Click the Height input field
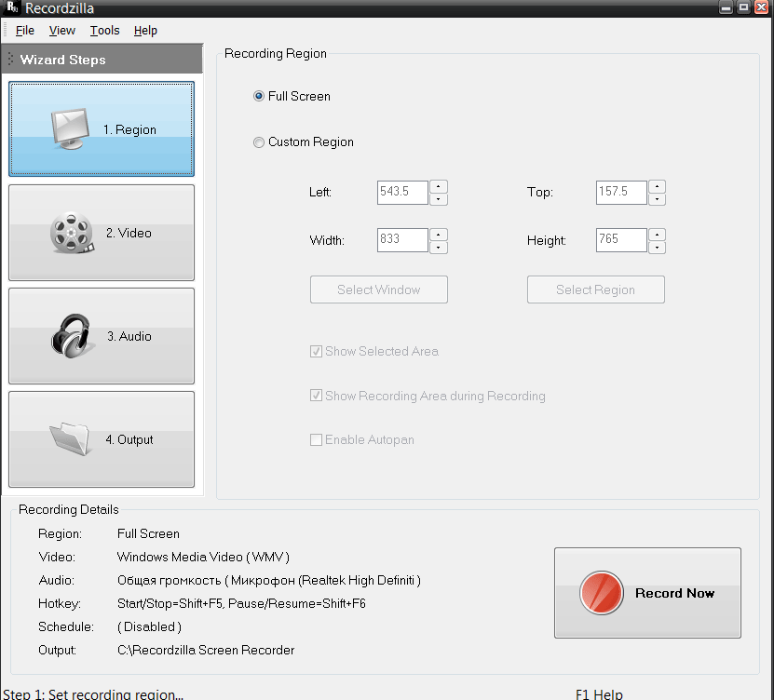 [x=621, y=240]
